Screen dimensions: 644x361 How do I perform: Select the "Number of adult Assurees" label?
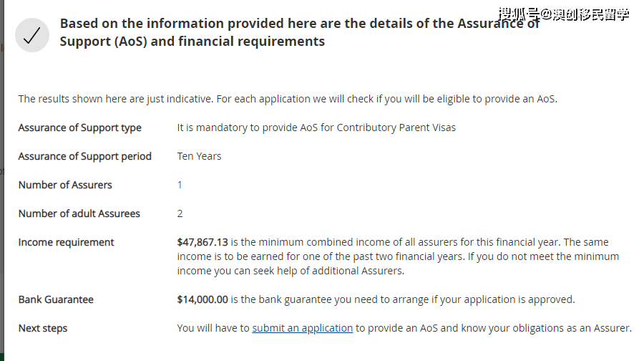(x=79, y=213)
